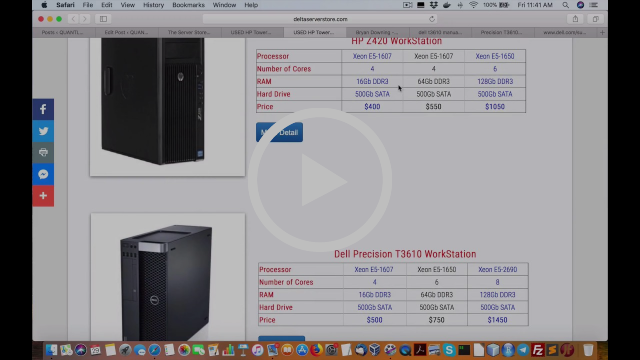Go back with Safari back arrow
Image resolution: width=640 pixels, height=360 pixels.
click(x=73, y=19)
